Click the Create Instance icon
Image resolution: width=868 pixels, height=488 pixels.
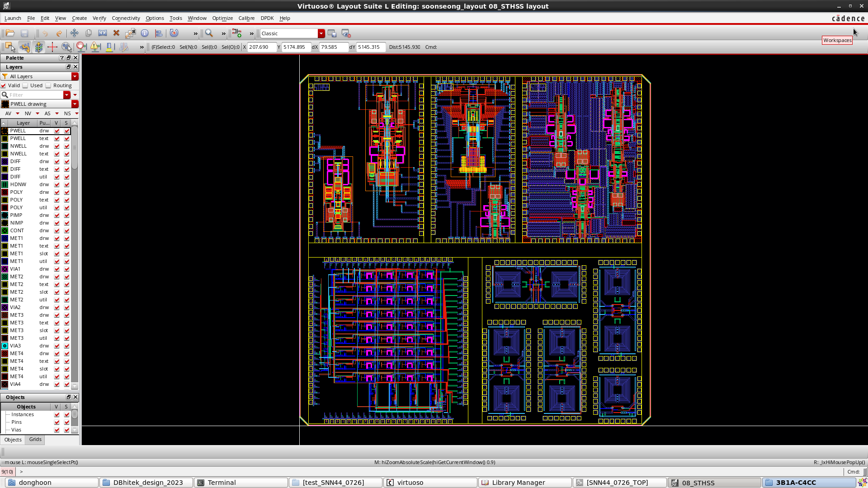click(x=237, y=33)
